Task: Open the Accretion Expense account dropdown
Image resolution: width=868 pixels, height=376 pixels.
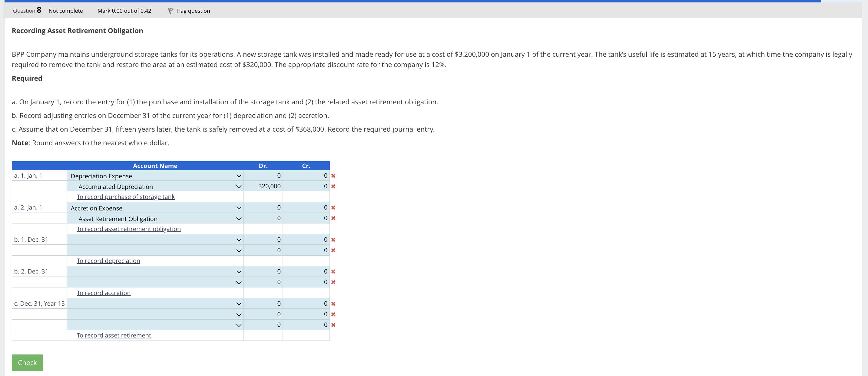Action: (239, 208)
